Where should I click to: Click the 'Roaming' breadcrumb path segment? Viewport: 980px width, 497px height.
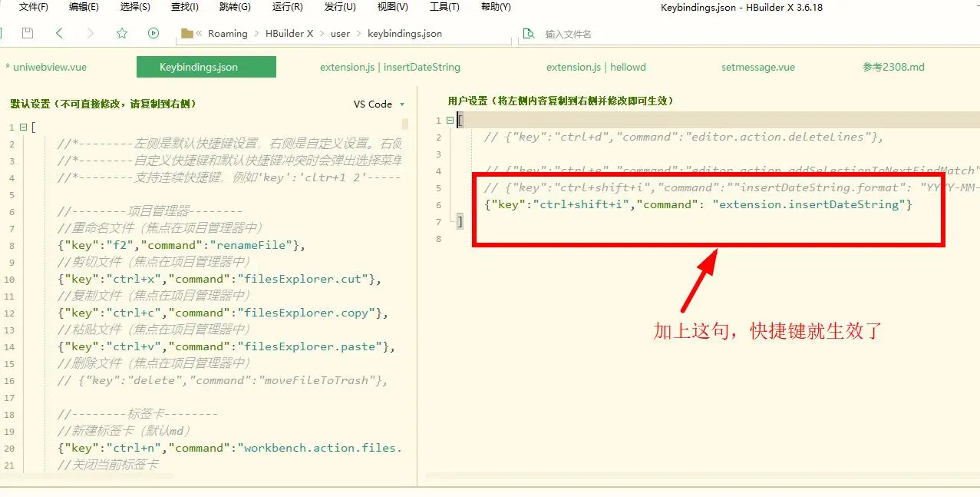tap(228, 34)
